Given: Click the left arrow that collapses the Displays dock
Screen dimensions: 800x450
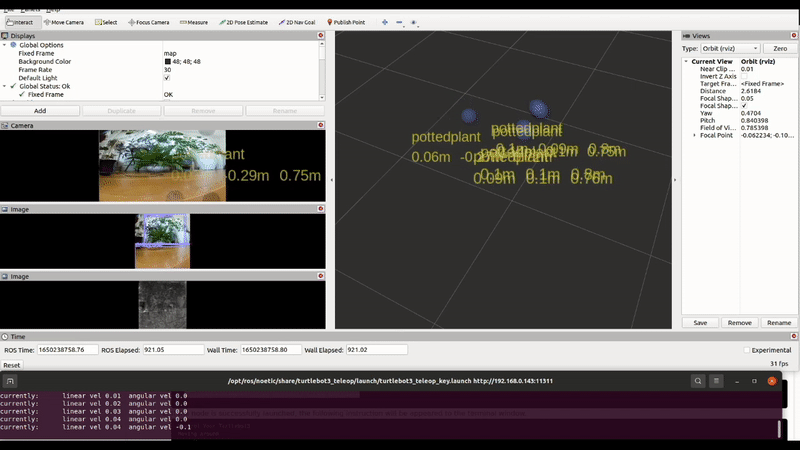Looking at the screenshot, I should click(x=332, y=180).
